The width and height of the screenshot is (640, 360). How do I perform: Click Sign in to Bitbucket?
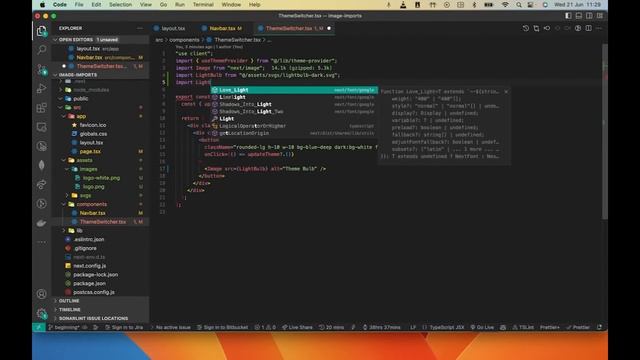222,327
